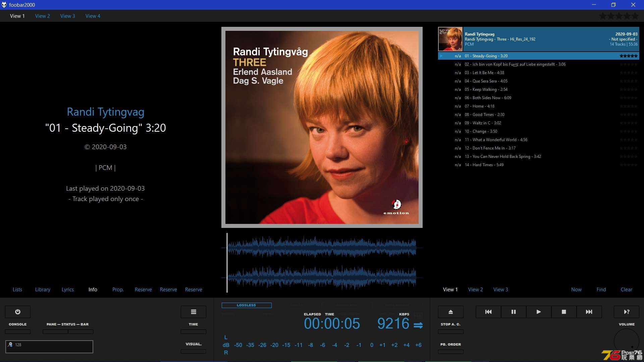Select track 04 - Que Sera Sera
Viewport: 644px width, 362px height.
[539, 81]
